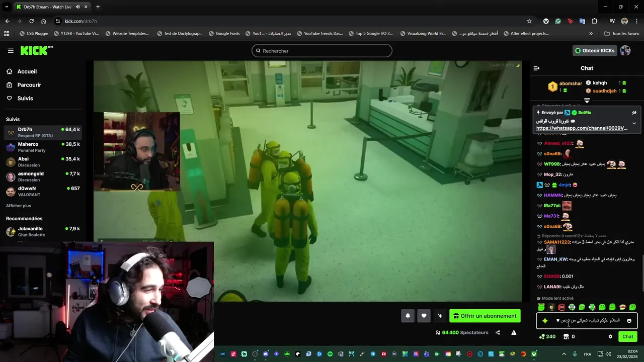Screen dimensions: 644x362
Task: Share the stream via share icon
Action: tap(498, 332)
